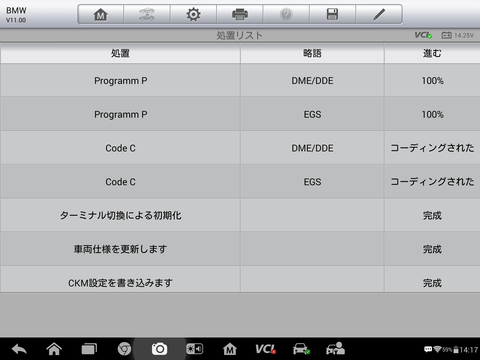Go to Android home screen button
This screenshot has height=360, width=480.
point(54,349)
